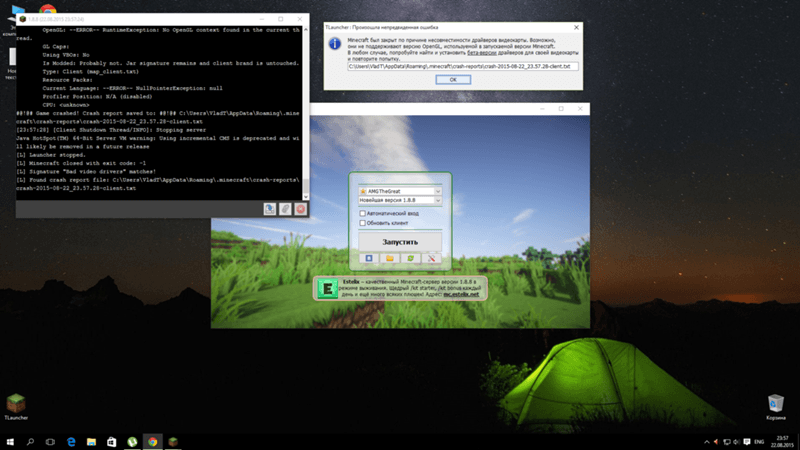The image size is (800, 450).
Task: Open the settings tools icon in launcher
Action: (431, 259)
